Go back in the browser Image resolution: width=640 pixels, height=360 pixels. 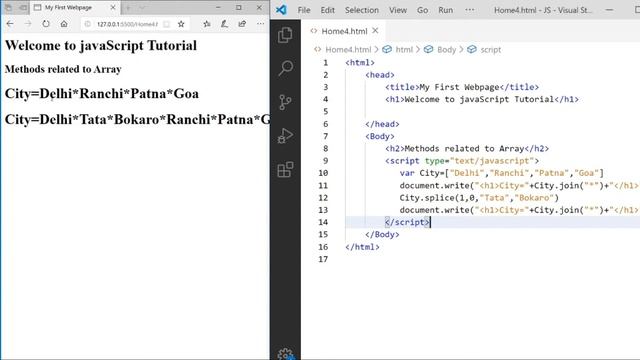[10, 24]
